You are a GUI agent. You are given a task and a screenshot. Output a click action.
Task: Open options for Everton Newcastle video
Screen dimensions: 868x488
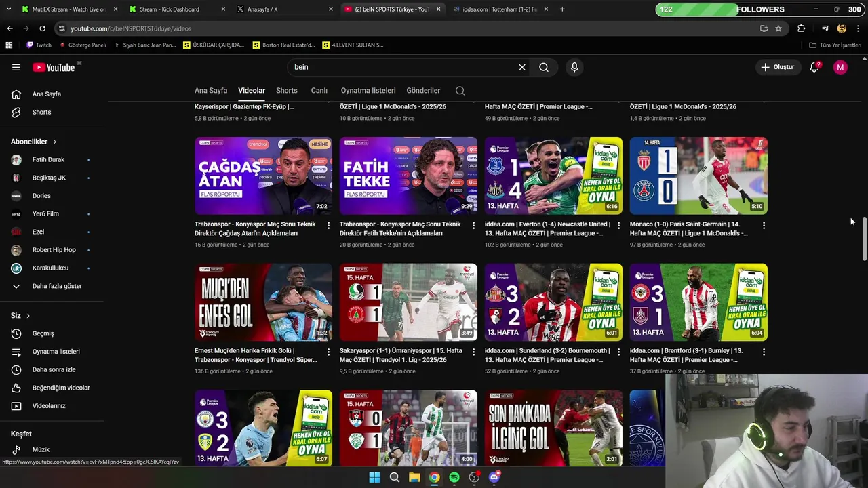(618, 225)
